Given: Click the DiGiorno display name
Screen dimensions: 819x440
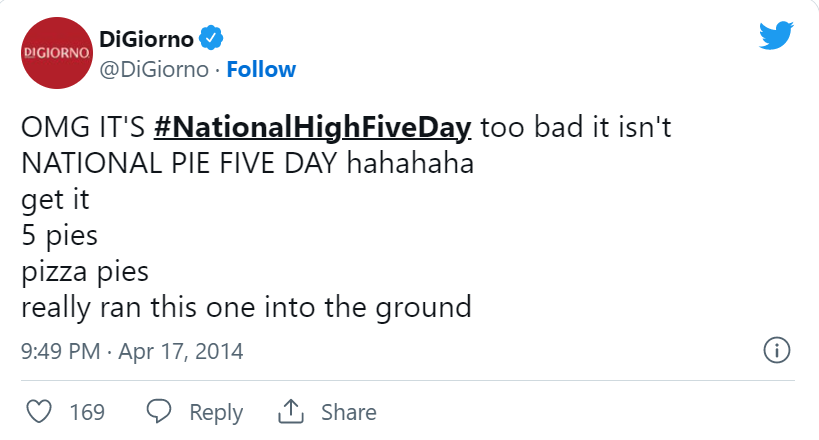Looking at the screenshot, I should [146, 39].
